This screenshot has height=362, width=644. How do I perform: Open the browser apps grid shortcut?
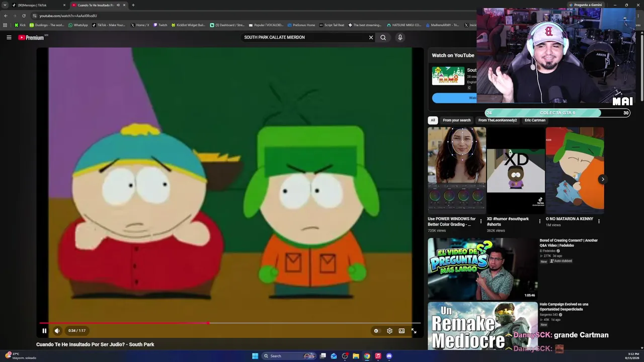(x=5, y=25)
